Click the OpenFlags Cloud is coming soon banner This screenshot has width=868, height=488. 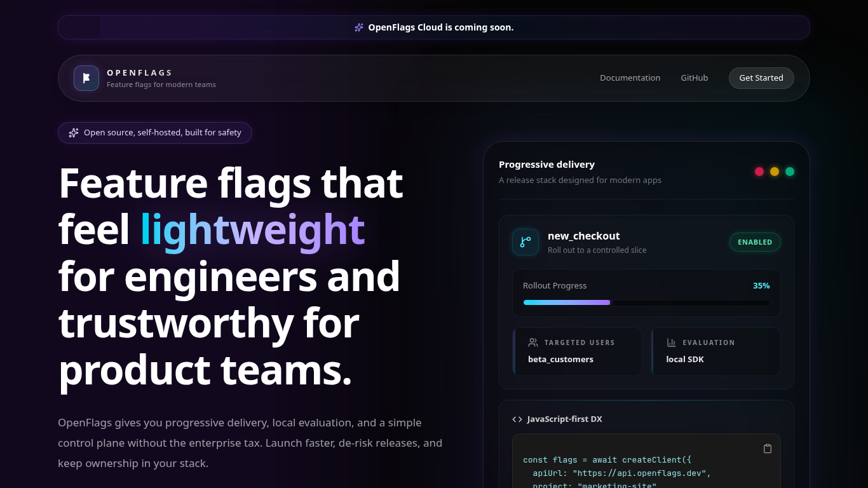434,27
